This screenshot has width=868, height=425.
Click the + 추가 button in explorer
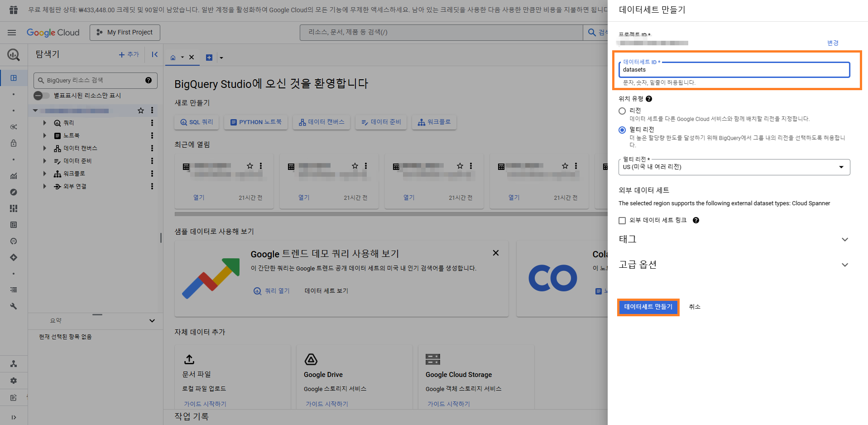click(129, 54)
